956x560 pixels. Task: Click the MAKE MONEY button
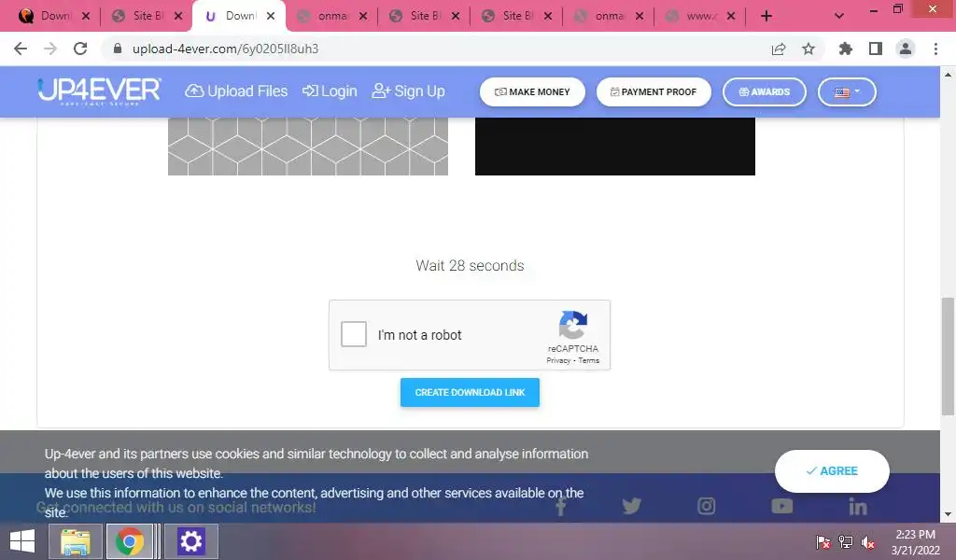[532, 92]
